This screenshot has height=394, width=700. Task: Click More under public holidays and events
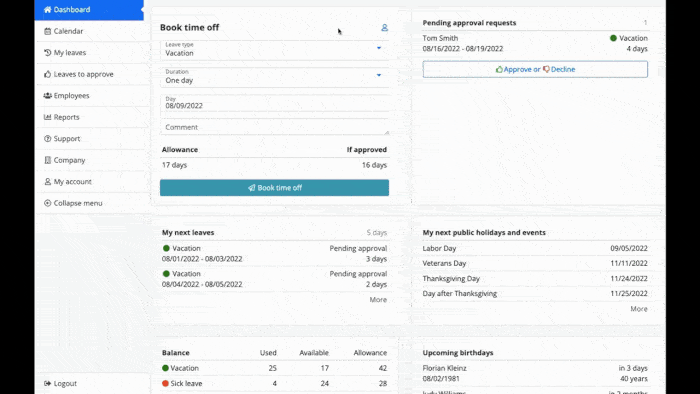[639, 309]
